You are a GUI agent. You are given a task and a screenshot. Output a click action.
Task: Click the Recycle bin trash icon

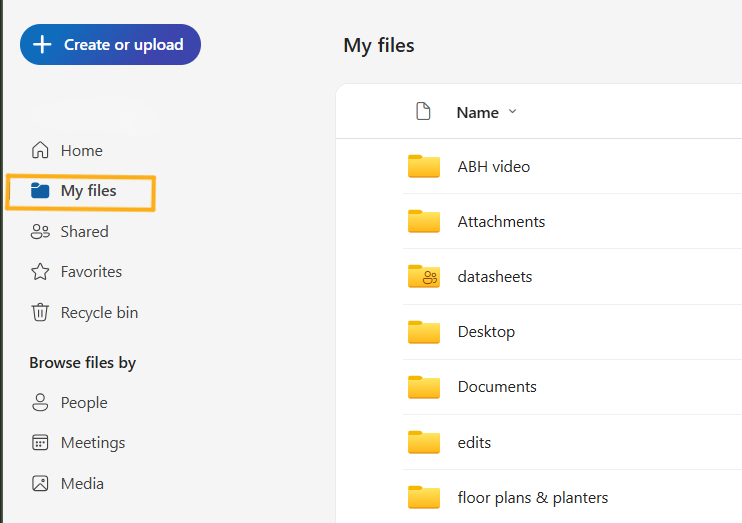pyautogui.click(x=40, y=312)
